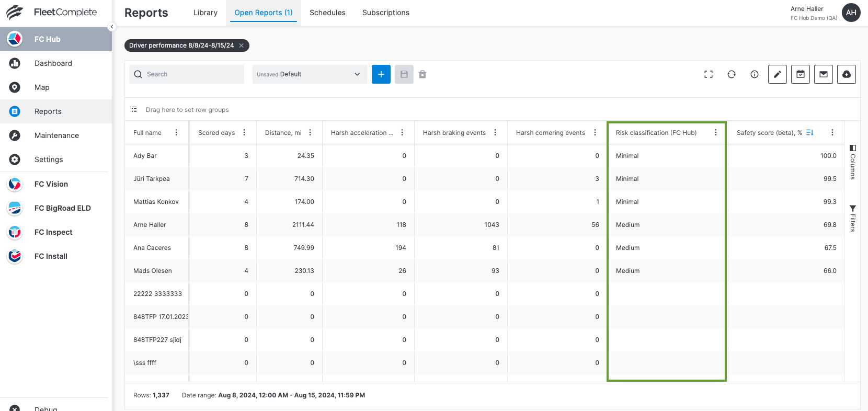Show report information icon
868x411 pixels.
pyautogui.click(x=755, y=74)
